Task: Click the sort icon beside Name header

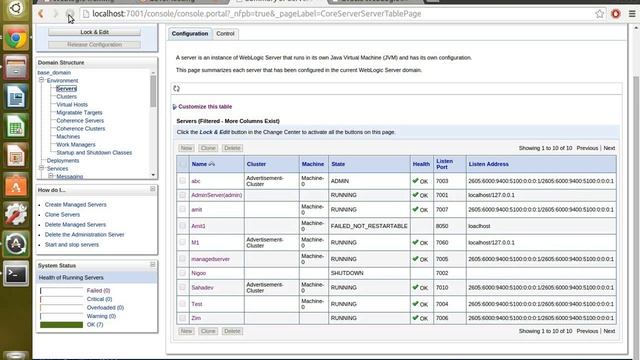Action: click(x=211, y=164)
